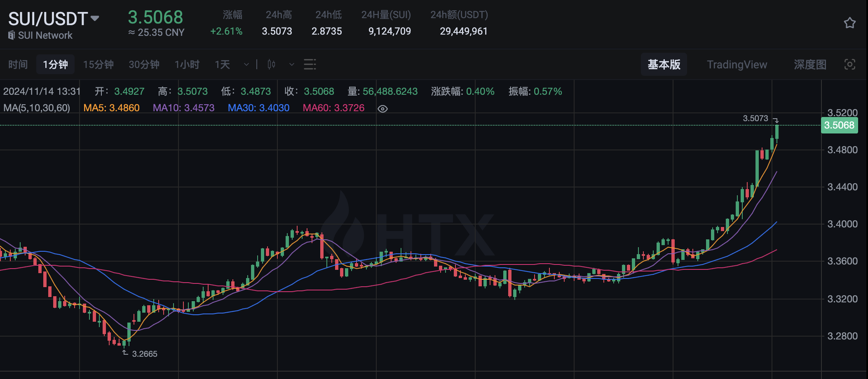Click the SUI Network info link
The height and width of the screenshot is (379, 868).
pos(45,35)
